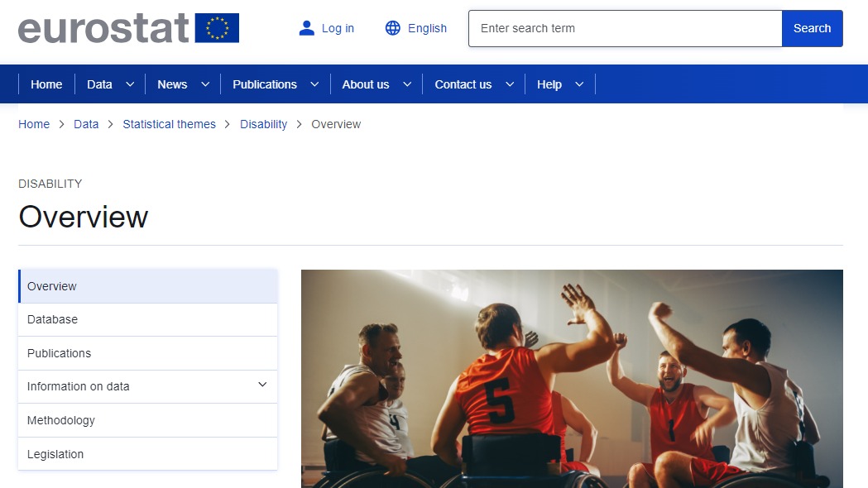868x488 pixels.
Task: Follow the Disability breadcrumb link
Action: (263, 125)
